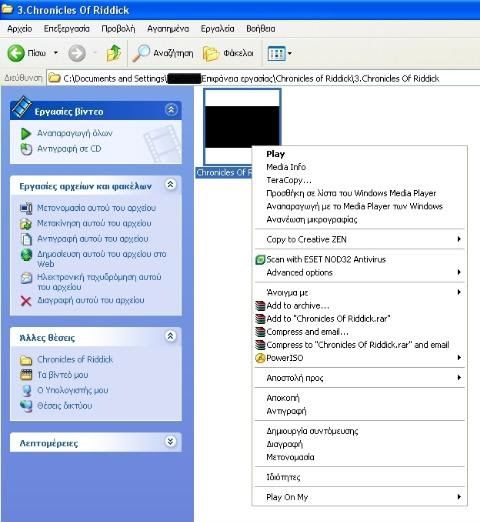This screenshot has width=480, height=522.
Task: Click the green play all icon in video tasks
Action: pyautogui.click(x=26, y=134)
